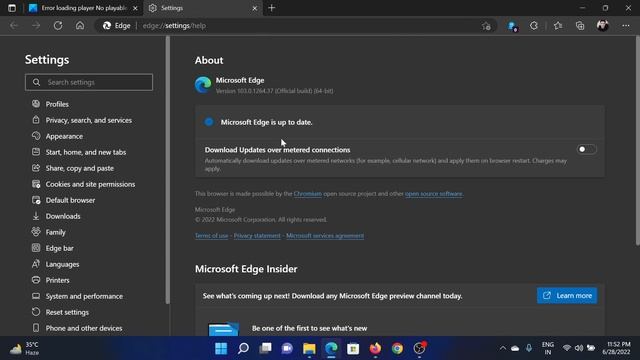Image resolution: width=640 pixels, height=360 pixels.
Task: Click the Learn more button
Action: [567, 296]
